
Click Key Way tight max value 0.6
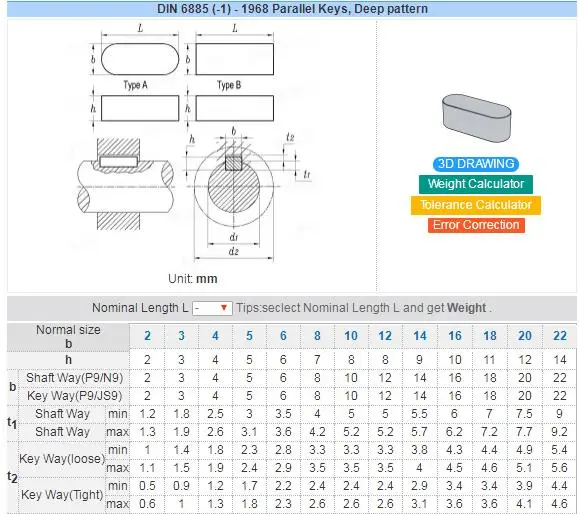pyautogui.click(x=147, y=504)
